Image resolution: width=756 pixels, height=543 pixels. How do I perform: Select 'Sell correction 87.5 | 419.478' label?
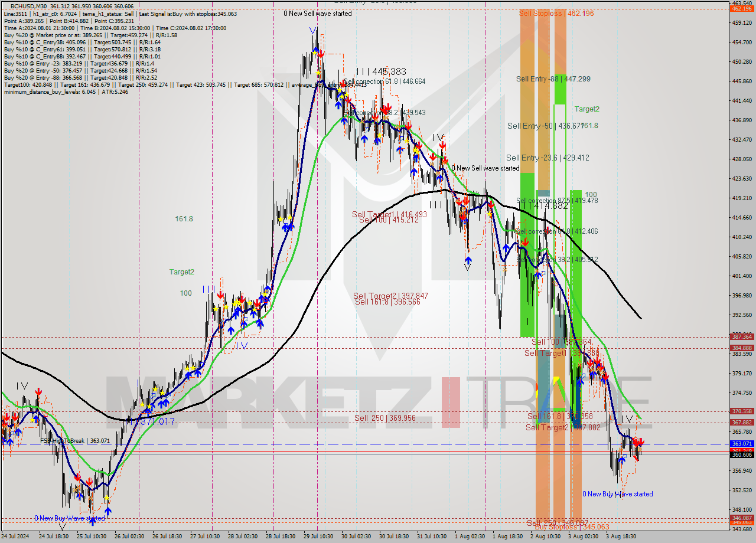(x=557, y=201)
